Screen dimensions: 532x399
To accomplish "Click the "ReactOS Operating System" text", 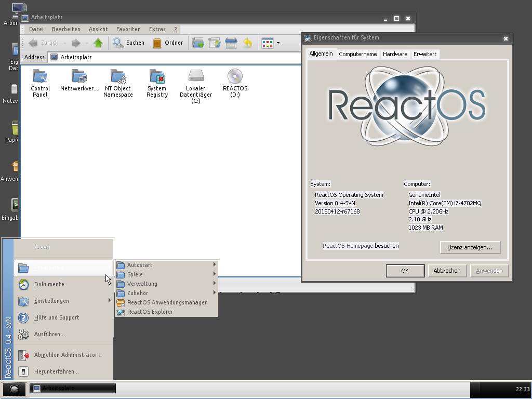I will click(349, 195).
